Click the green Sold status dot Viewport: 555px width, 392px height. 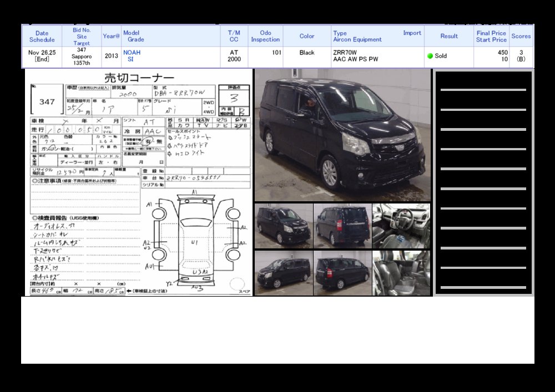(430, 56)
